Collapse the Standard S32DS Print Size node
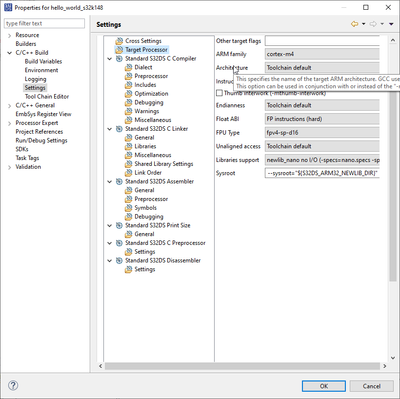400x399 pixels. (x=109, y=226)
